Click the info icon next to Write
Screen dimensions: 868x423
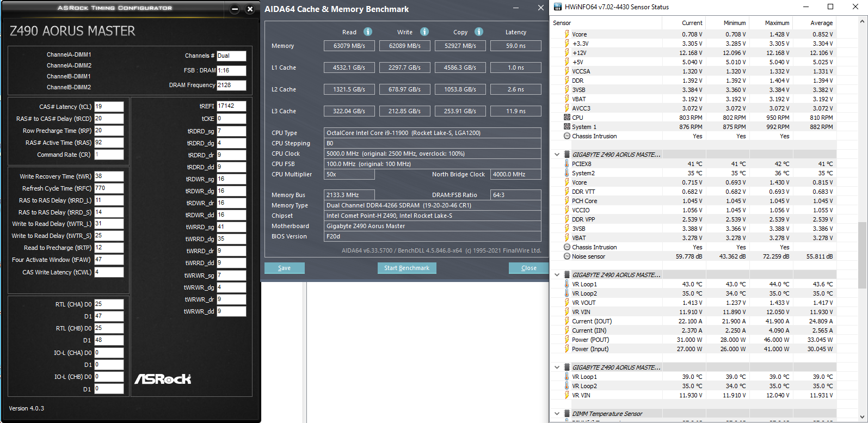tap(424, 32)
